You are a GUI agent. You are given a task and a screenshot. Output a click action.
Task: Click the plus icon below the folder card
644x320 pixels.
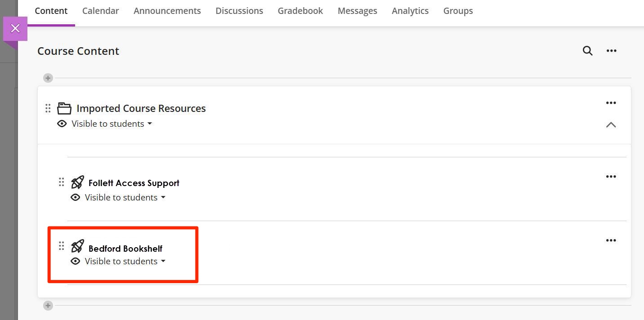pos(48,306)
